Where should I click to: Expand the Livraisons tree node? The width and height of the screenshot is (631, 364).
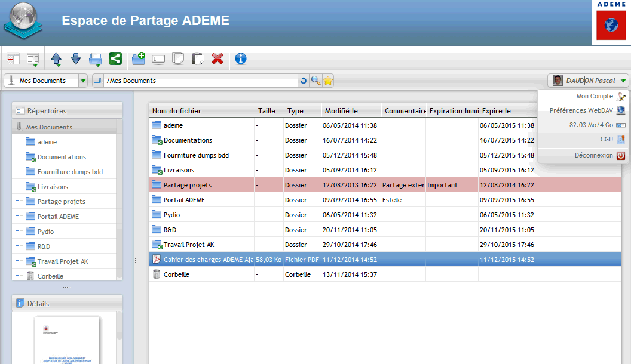point(17,186)
